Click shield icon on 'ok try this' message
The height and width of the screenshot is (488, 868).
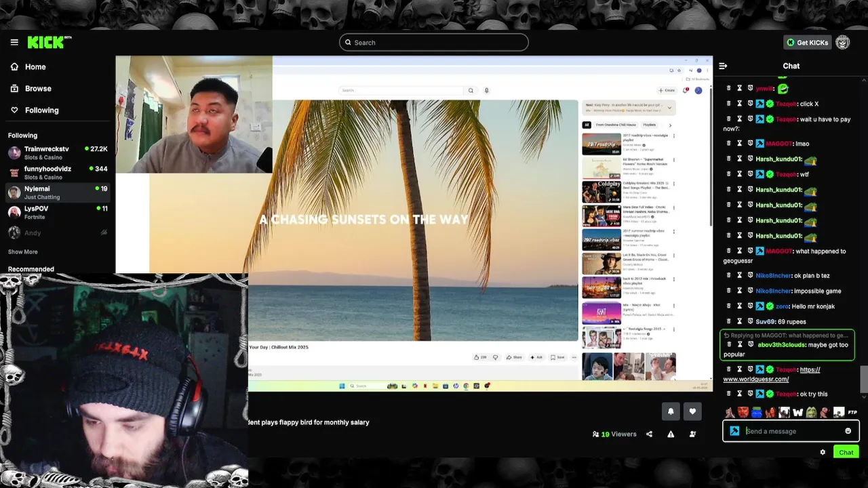[751, 394]
